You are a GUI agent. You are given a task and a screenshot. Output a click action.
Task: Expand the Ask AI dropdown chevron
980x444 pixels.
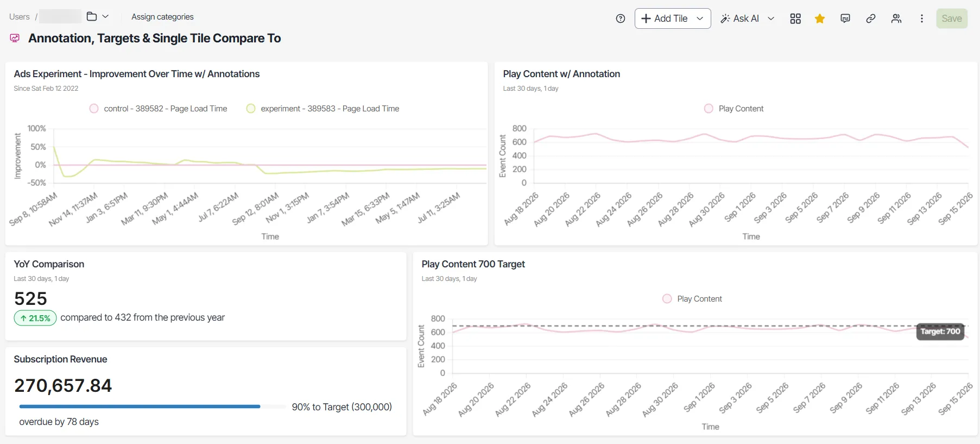pyautogui.click(x=771, y=18)
